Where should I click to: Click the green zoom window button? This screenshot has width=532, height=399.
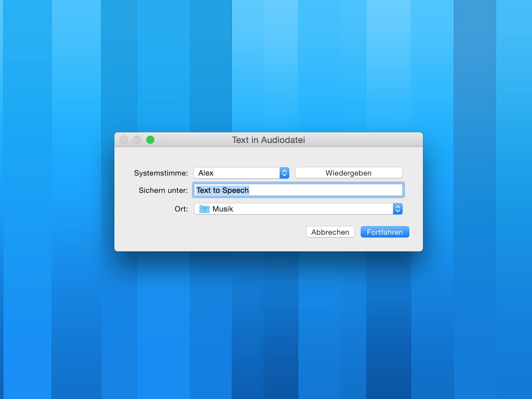coord(150,140)
